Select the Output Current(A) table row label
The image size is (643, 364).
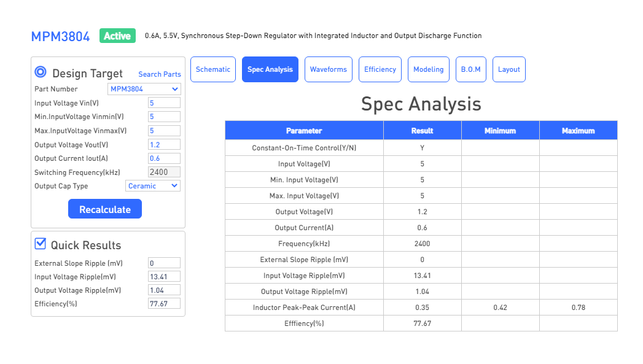click(x=304, y=228)
